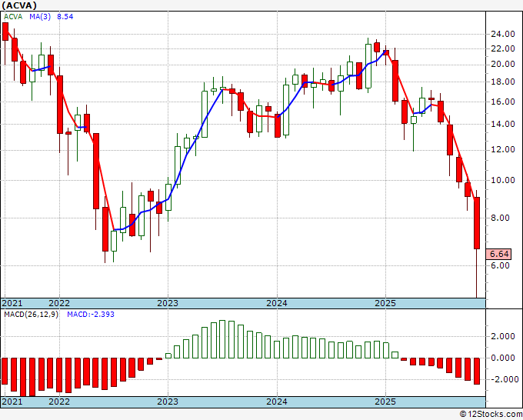The height and width of the screenshot is (420, 523).
Task: Click the MA(3) indicator label
Action: click(40, 17)
